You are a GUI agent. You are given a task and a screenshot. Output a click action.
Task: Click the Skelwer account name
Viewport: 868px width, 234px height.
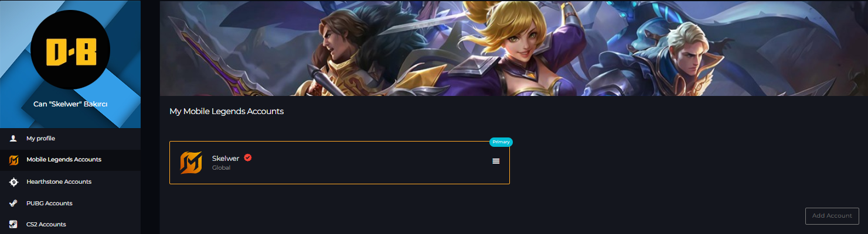click(226, 159)
